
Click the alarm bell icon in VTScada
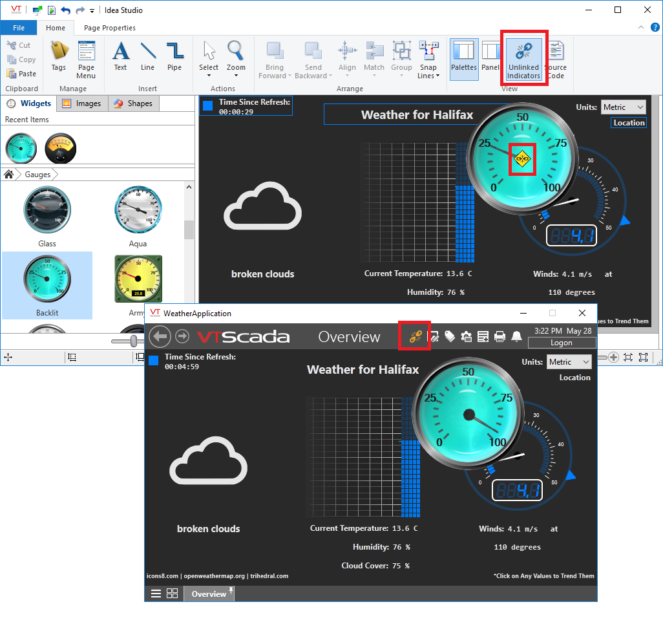click(516, 336)
